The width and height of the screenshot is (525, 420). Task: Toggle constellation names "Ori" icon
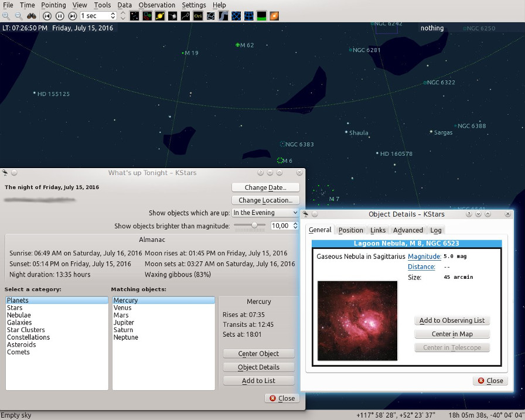[198, 16]
